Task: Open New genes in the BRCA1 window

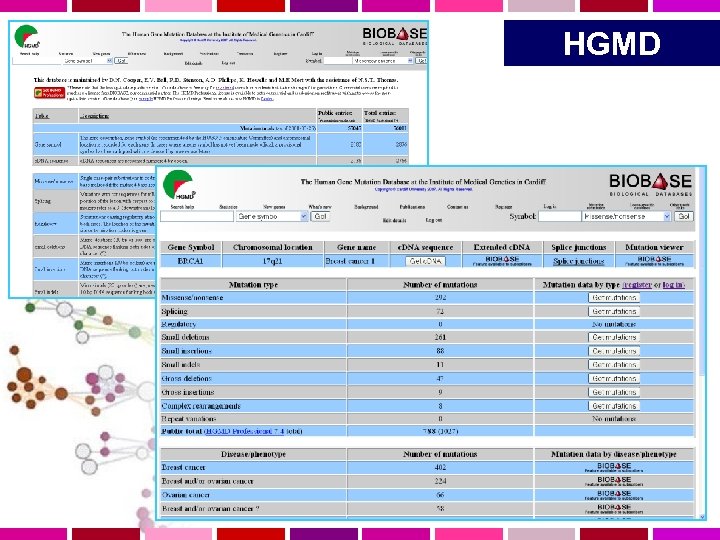Action: pyautogui.click(x=274, y=207)
